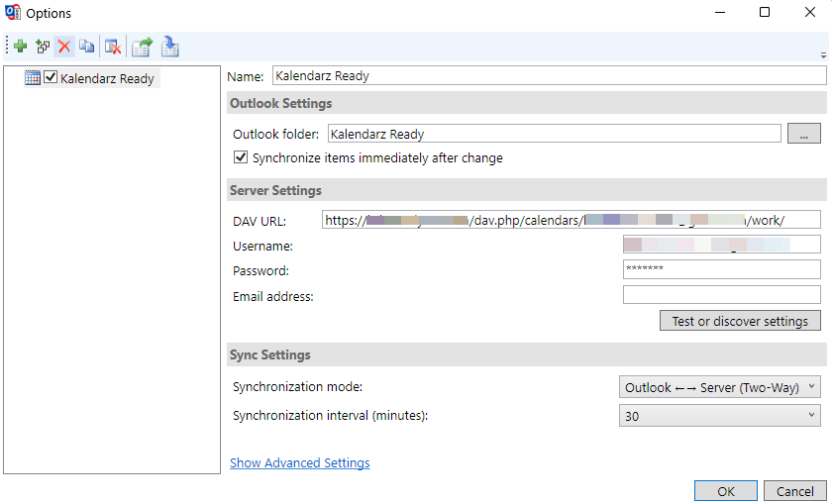Browse Outlook folder with ellipsis button

804,134
